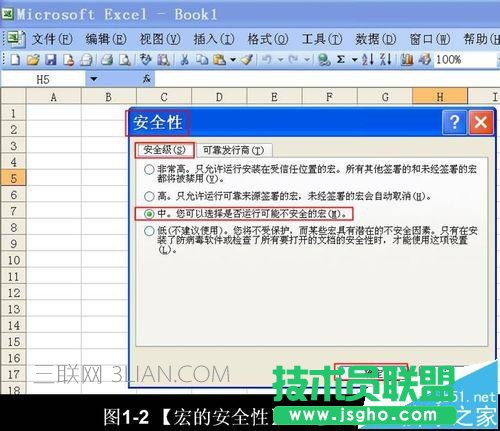Click the ? help button in 安全性 dialog
This screenshot has height=431, width=500.
point(454,122)
